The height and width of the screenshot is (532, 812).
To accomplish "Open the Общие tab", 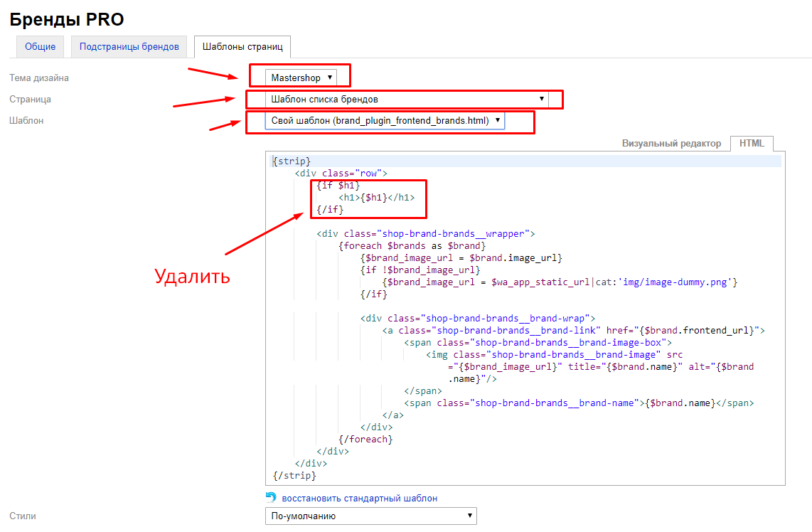I will coord(41,47).
